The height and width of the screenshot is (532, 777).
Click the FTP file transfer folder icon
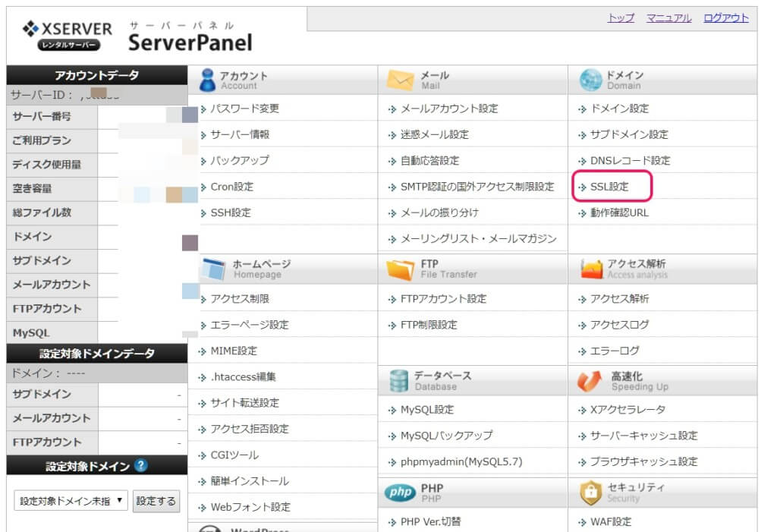coord(401,267)
